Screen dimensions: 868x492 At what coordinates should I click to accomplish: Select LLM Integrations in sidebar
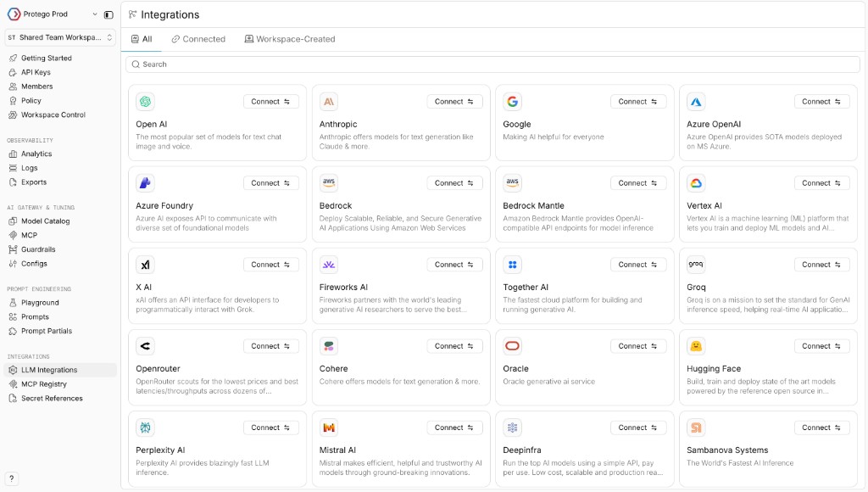pyautogui.click(x=60, y=370)
